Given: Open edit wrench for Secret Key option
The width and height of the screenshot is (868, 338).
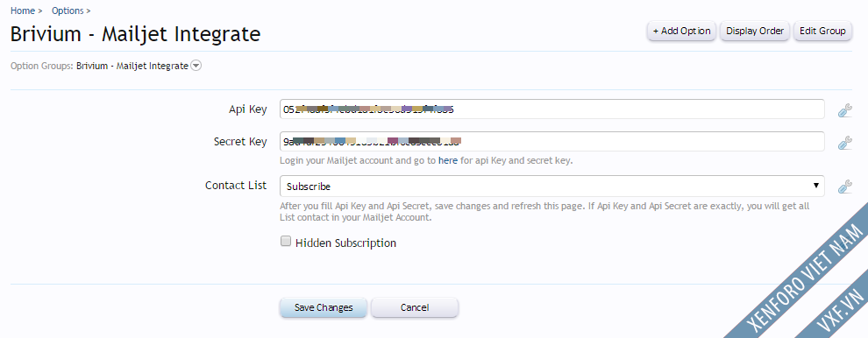Looking at the screenshot, I should (844, 144).
